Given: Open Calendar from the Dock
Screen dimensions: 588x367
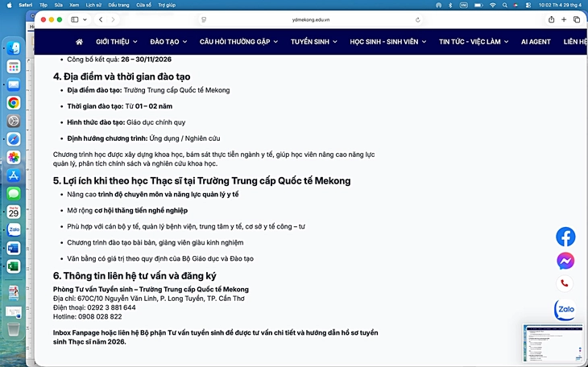Looking at the screenshot, I should (x=14, y=212).
